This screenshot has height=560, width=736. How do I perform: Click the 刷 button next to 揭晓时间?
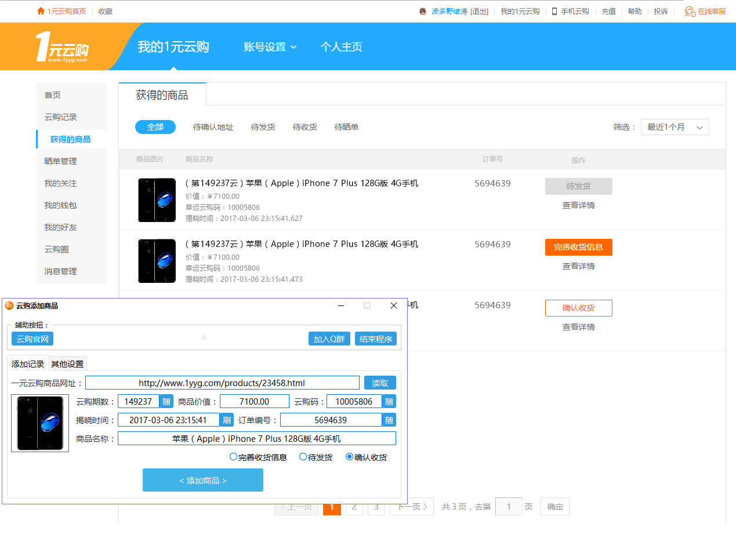coord(227,420)
